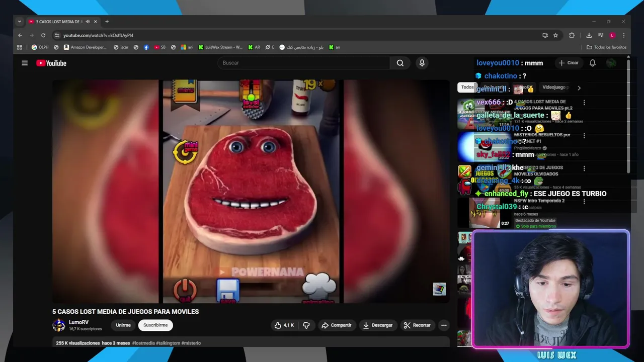Open the three-dot more actions menu
This screenshot has width=644, height=362.
[444, 325]
